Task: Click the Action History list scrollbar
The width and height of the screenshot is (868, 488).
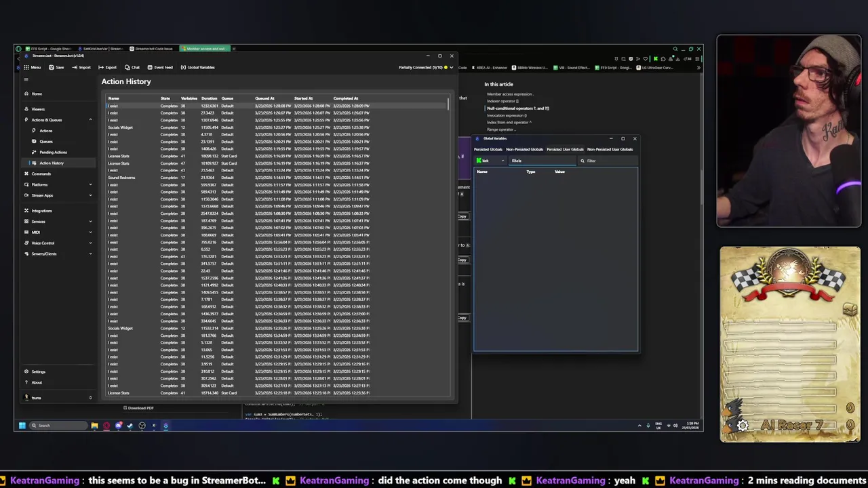Action: pyautogui.click(x=448, y=104)
